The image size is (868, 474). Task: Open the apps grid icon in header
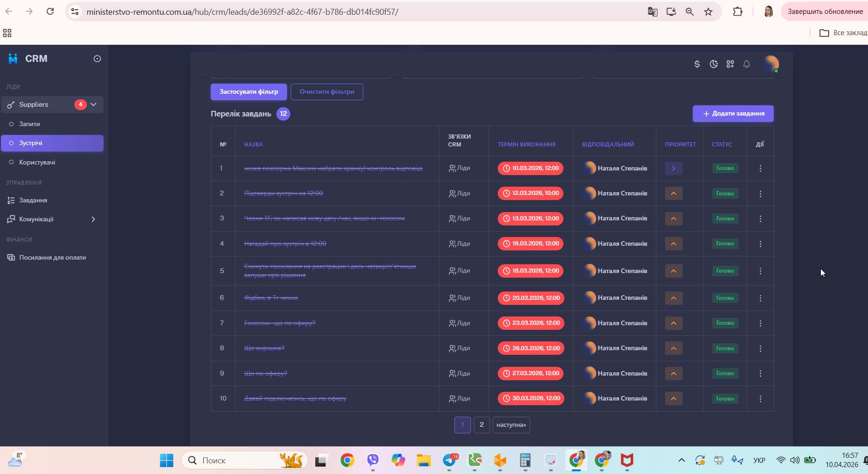730,64
